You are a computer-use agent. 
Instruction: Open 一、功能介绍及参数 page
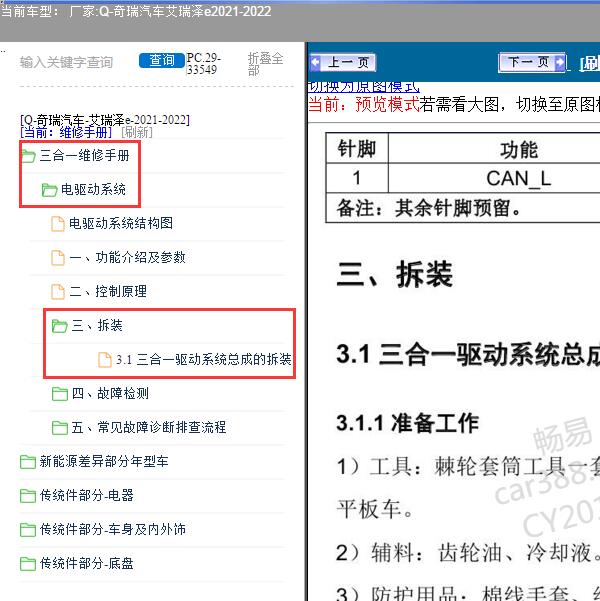[x=127, y=257]
